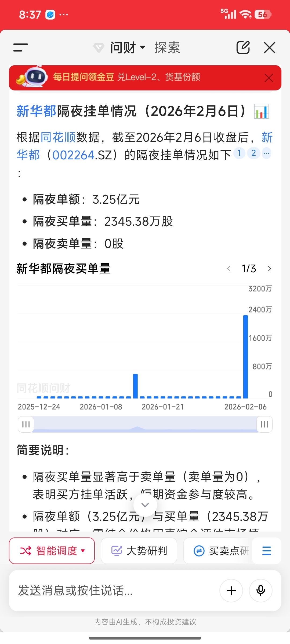This screenshot has width=290, height=644.
Task: Tap the new chat compose icon
Action: coord(243,48)
